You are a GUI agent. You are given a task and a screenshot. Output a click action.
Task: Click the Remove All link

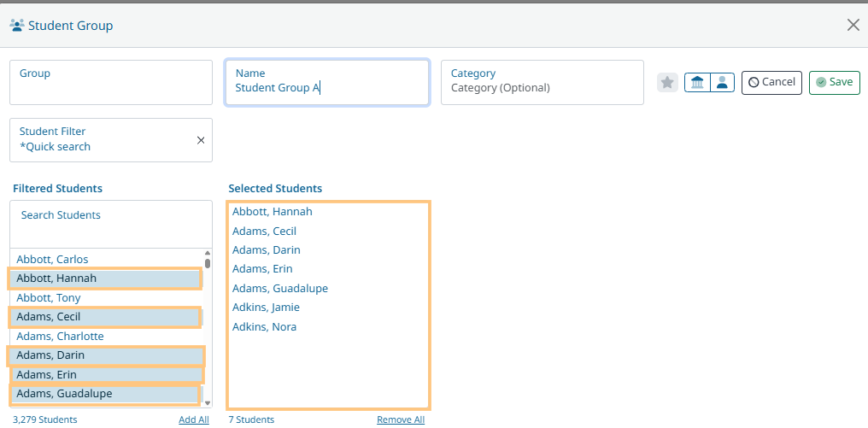pos(401,419)
